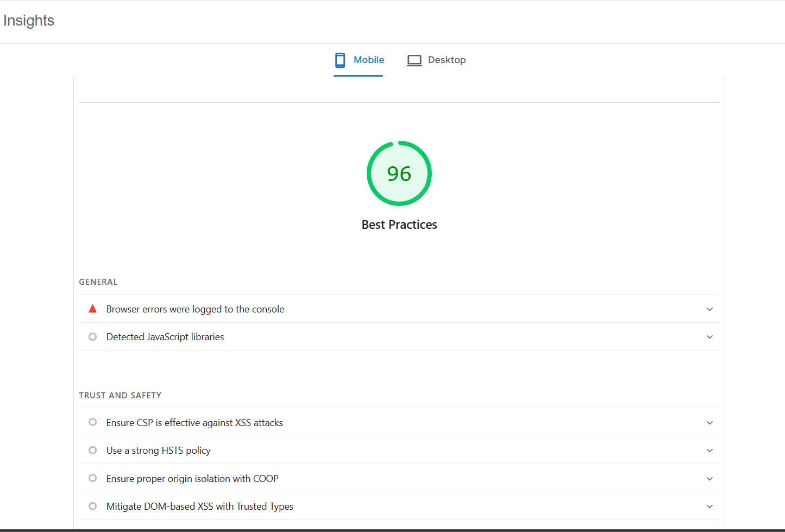Click the Best Practices heading text
785x532 pixels.
pos(399,224)
